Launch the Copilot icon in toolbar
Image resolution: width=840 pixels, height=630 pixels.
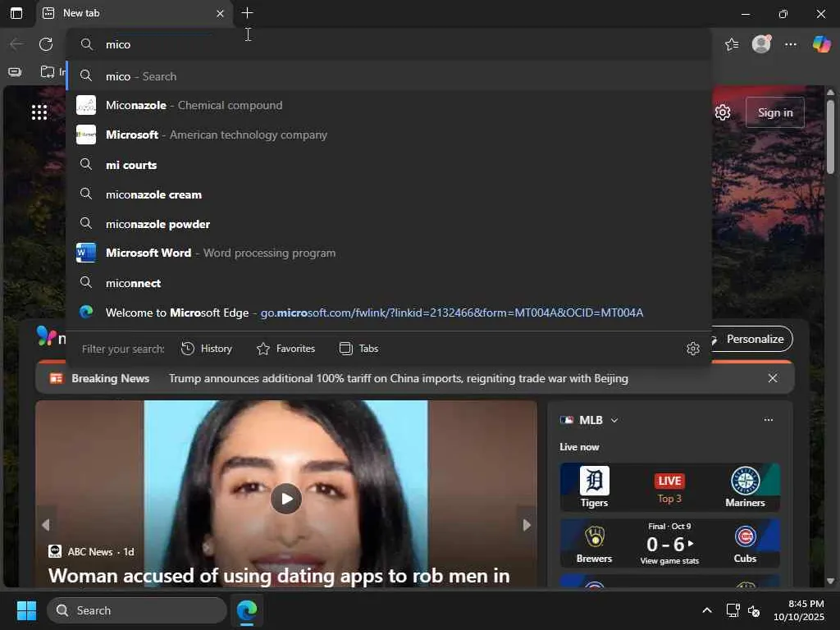tap(822, 44)
